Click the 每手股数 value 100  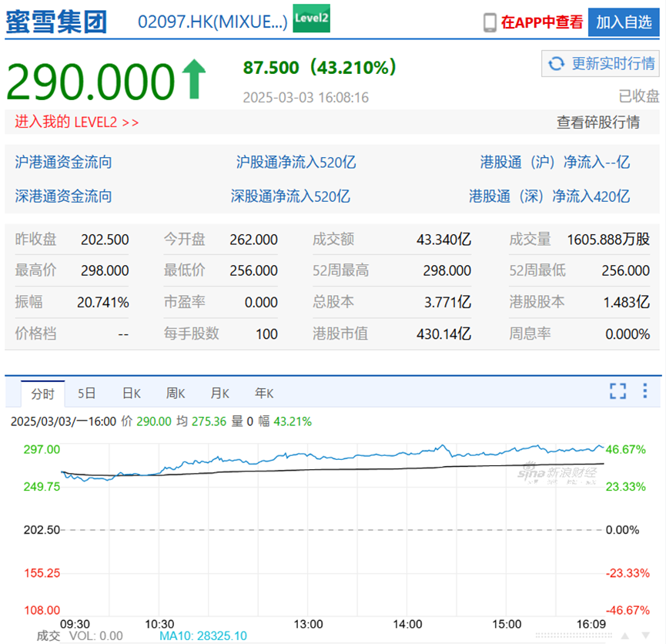[266, 334]
